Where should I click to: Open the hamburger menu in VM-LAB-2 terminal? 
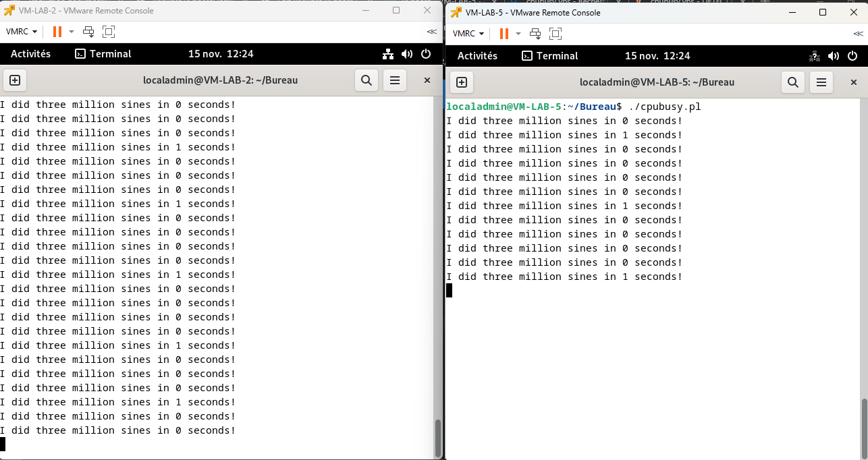click(x=395, y=80)
